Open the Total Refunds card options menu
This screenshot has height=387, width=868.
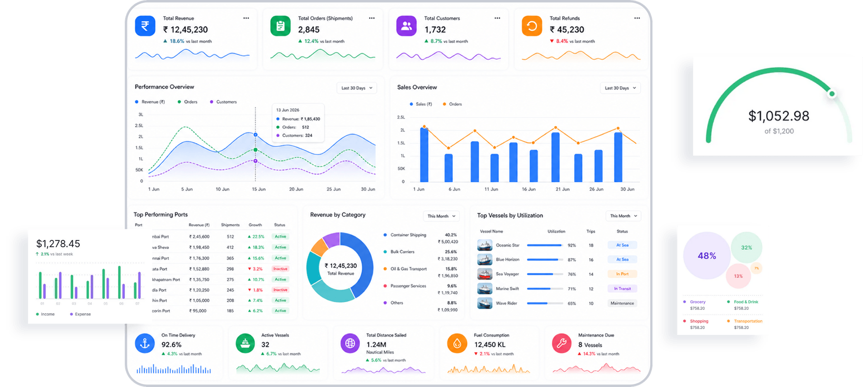tap(637, 18)
